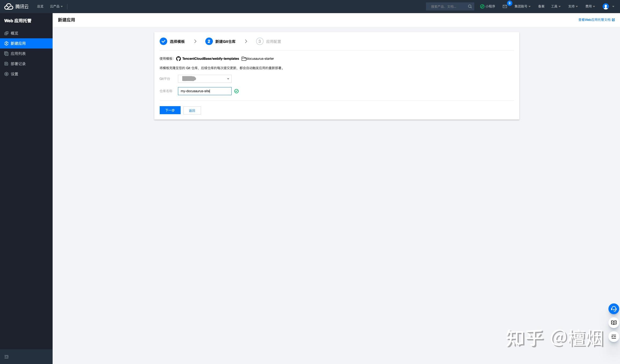Open 查看Web应用托管文档 link
620x364 pixels.
pos(596,20)
